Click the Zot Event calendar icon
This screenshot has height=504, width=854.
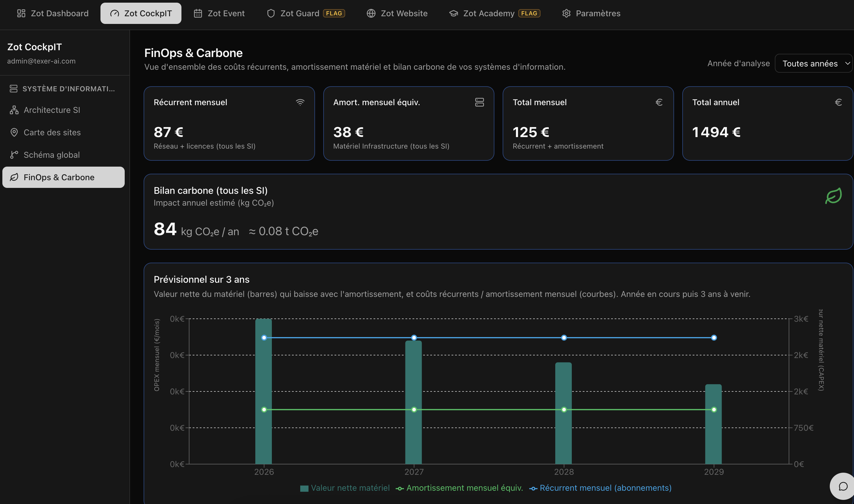[198, 13]
